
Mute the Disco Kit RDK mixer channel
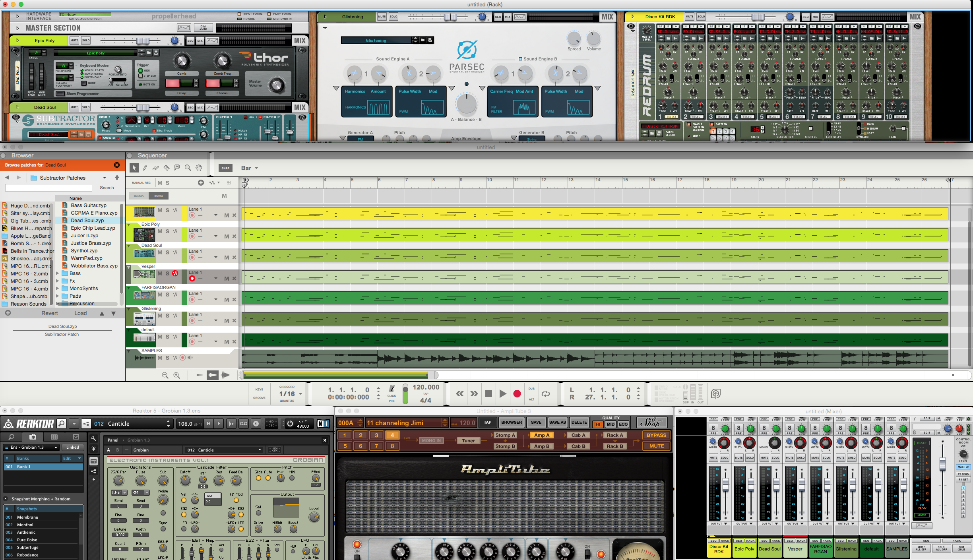(713, 458)
